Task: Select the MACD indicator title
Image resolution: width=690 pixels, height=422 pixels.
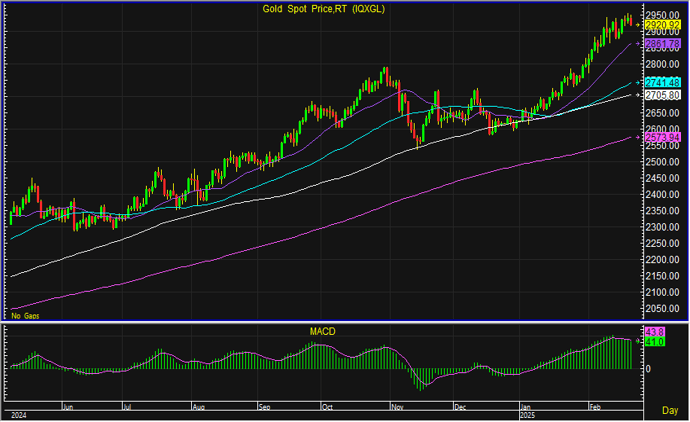Action: [320, 330]
